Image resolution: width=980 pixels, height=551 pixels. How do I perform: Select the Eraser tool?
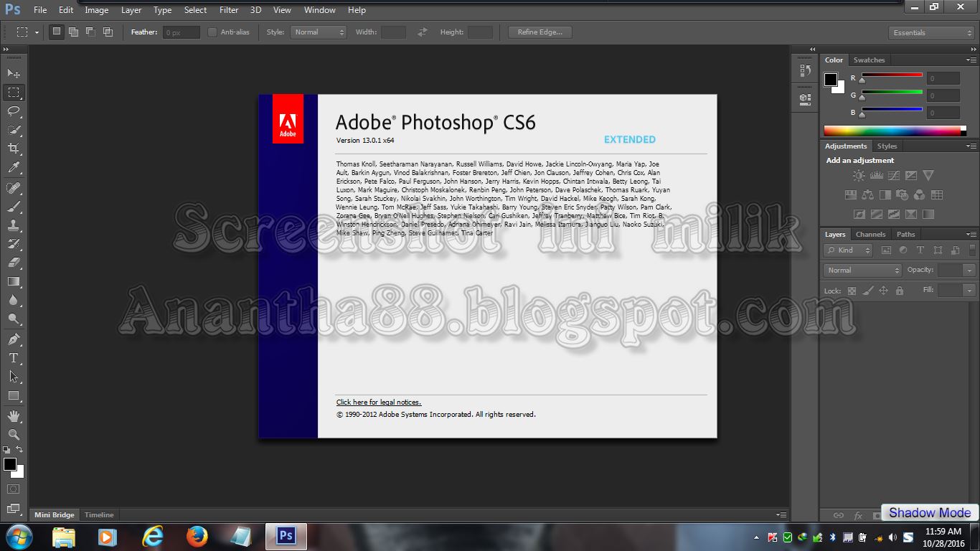click(14, 263)
